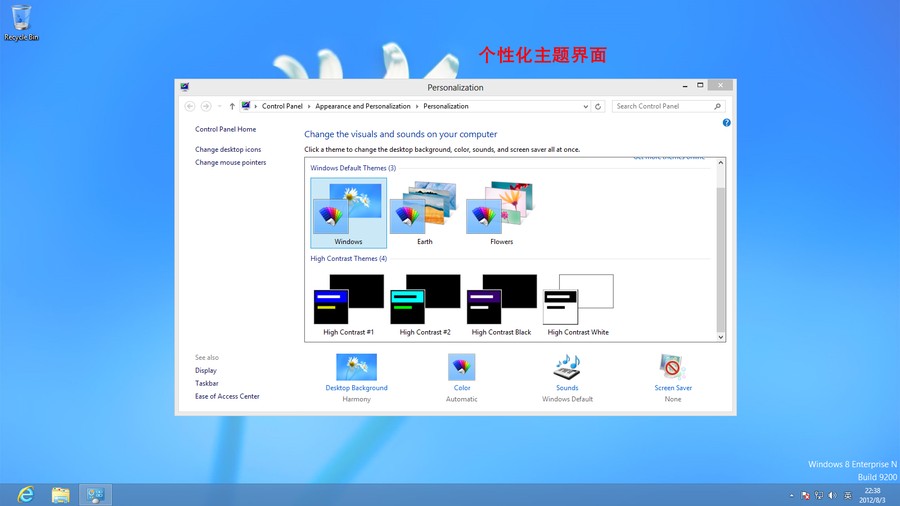
Task: Select the Flowers theme
Action: pos(501,213)
